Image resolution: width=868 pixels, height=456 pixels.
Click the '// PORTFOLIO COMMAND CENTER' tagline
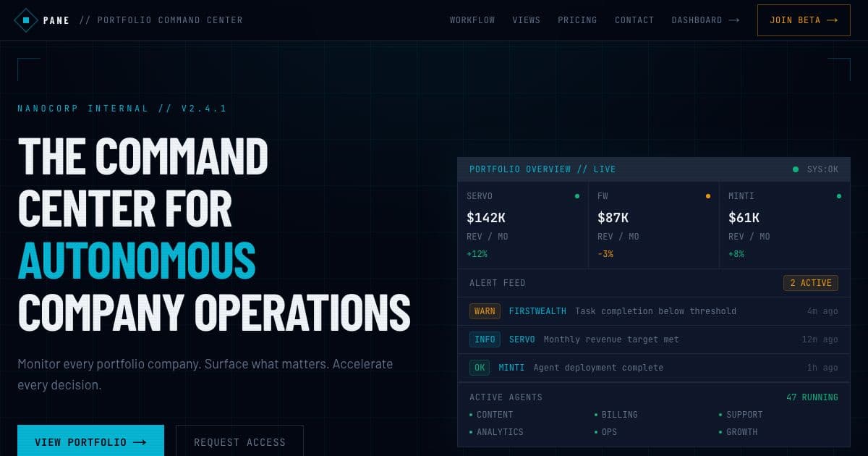pos(161,20)
